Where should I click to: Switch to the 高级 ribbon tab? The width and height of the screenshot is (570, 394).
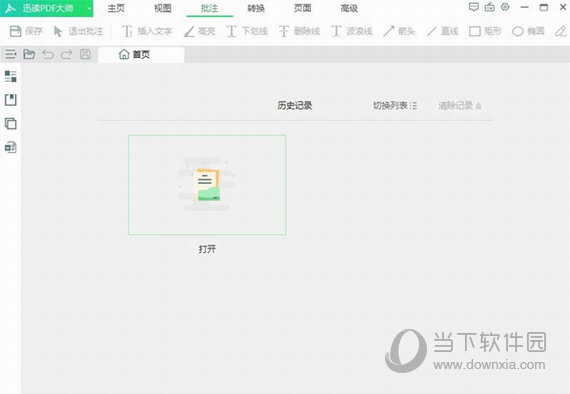349,8
